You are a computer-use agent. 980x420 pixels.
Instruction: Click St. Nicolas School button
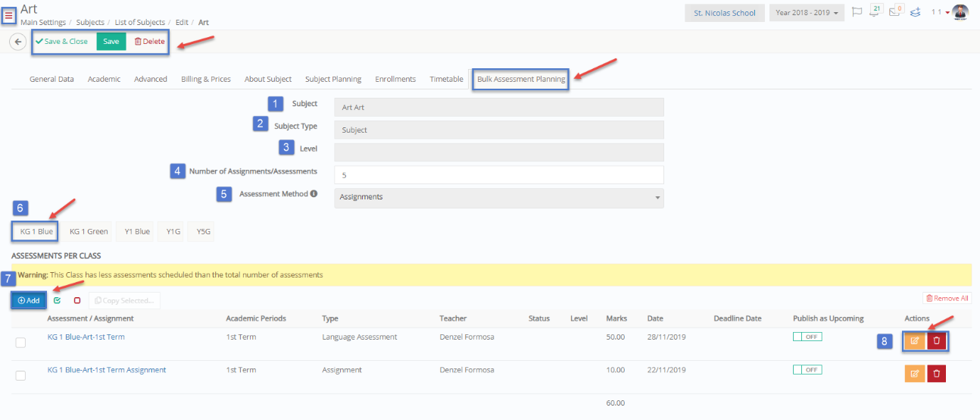click(x=725, y=13)
